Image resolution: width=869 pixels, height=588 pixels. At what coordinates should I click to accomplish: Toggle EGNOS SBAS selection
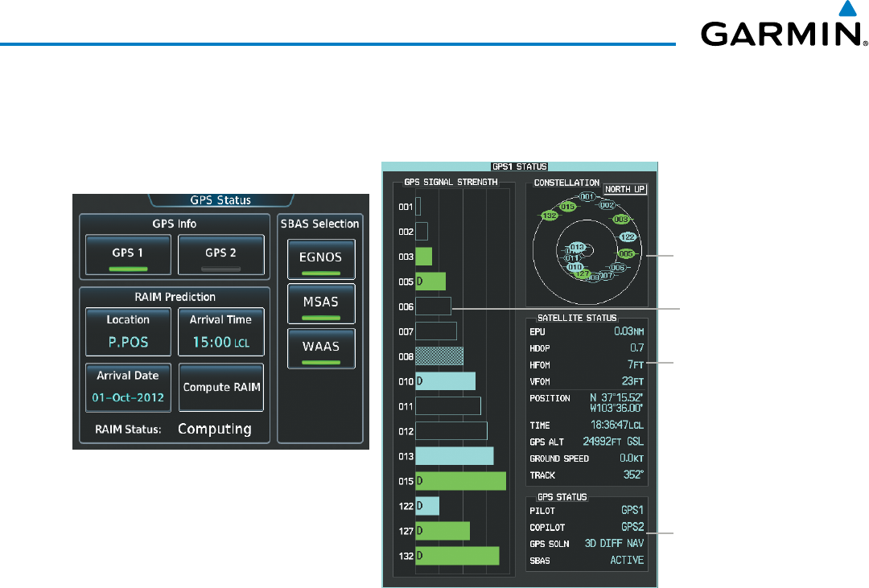point(321,259)
